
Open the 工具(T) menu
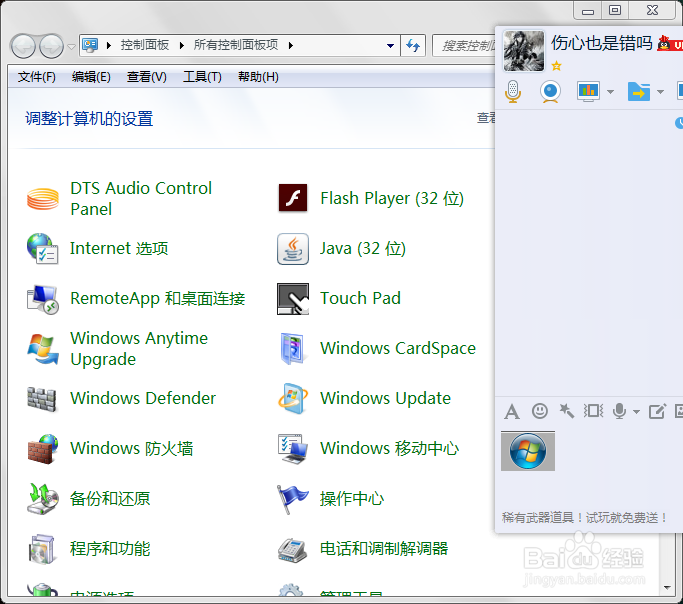pos(202,77)
